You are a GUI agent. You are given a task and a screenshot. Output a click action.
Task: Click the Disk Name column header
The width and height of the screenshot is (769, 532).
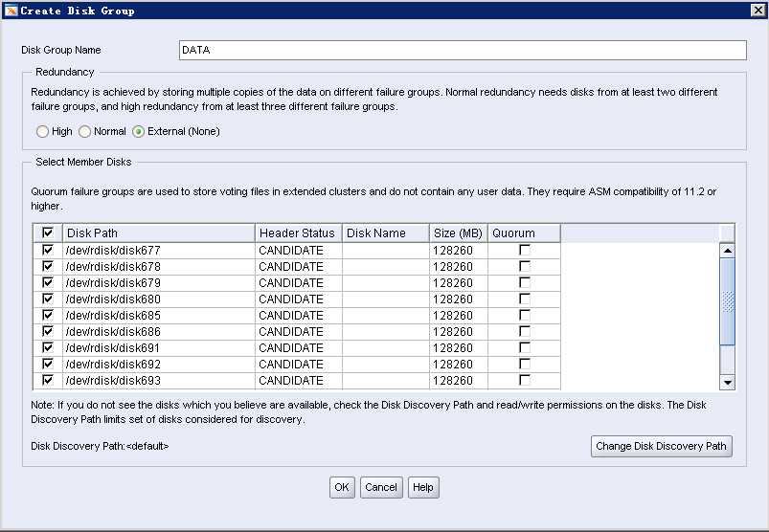point(386,233)
